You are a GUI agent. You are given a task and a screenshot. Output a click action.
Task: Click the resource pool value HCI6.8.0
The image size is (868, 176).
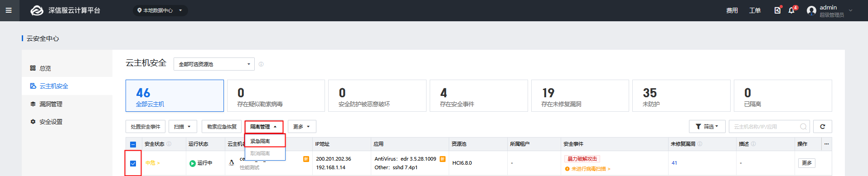coord(462,163)
